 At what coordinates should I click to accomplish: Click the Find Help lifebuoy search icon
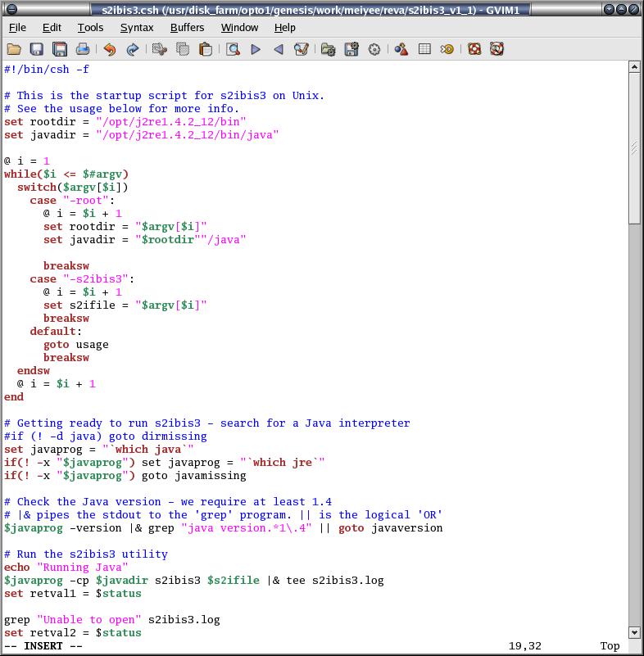[497, 49]
